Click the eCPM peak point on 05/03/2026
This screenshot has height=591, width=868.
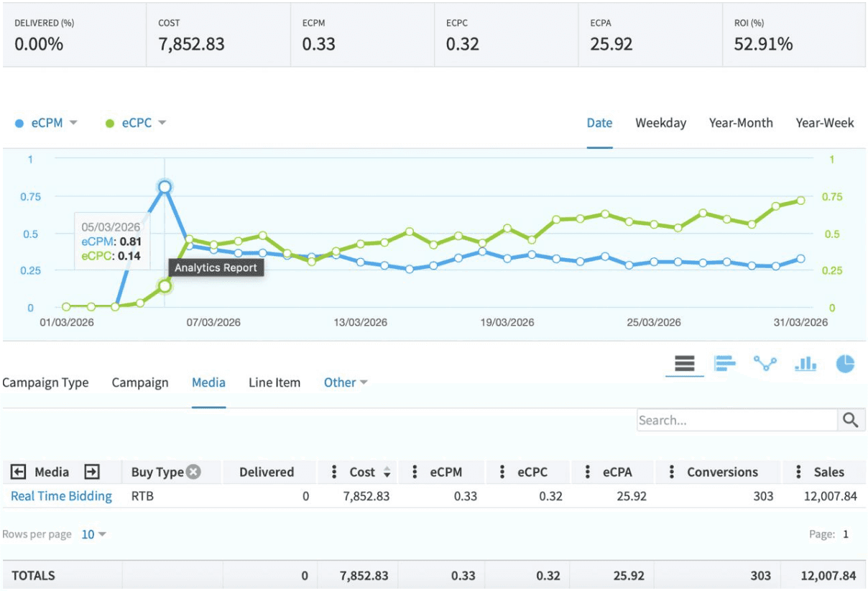[x=165, y=187]
